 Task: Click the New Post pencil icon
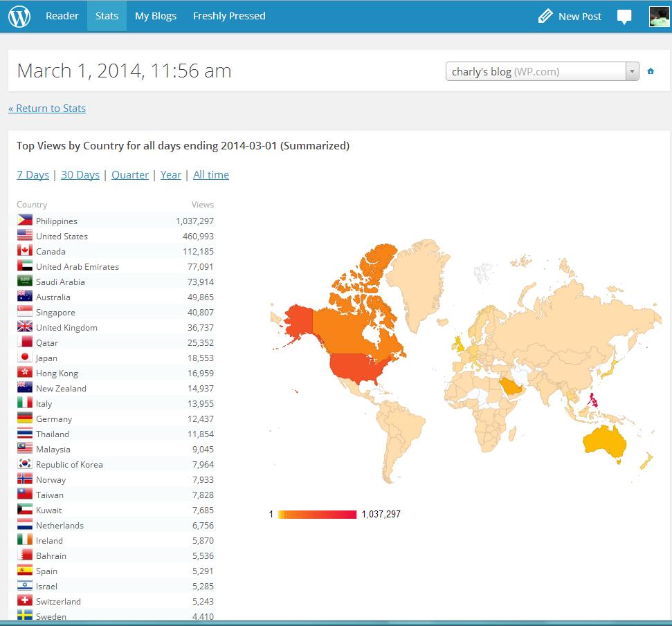(545, 16)
